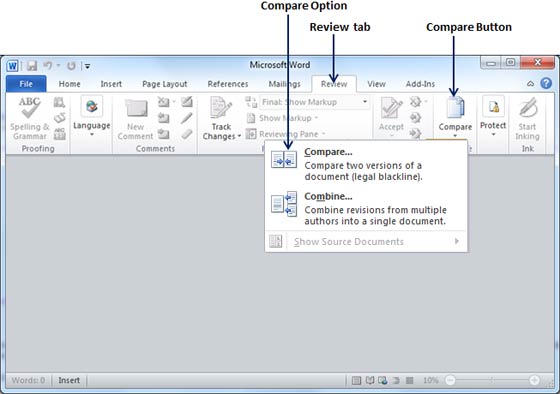Viewport: 560px width, 394px height.
Task: Click Words: 0 in status bar
Action: pos(28,380)
